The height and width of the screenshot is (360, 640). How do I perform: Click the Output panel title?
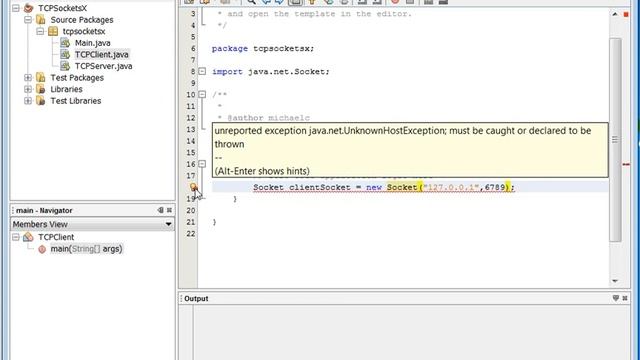pyautogui.click(x=196, y=299)
